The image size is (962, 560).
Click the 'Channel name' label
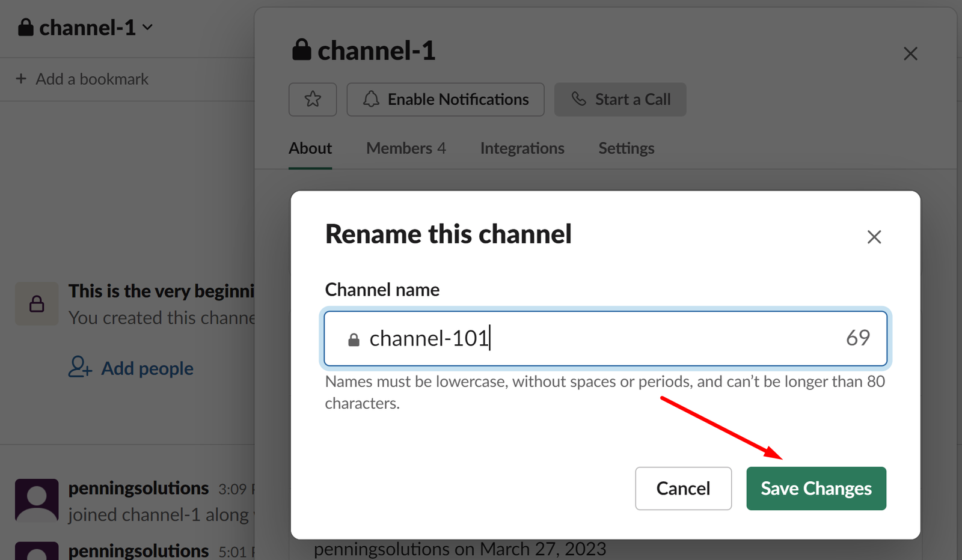(382, 290)
